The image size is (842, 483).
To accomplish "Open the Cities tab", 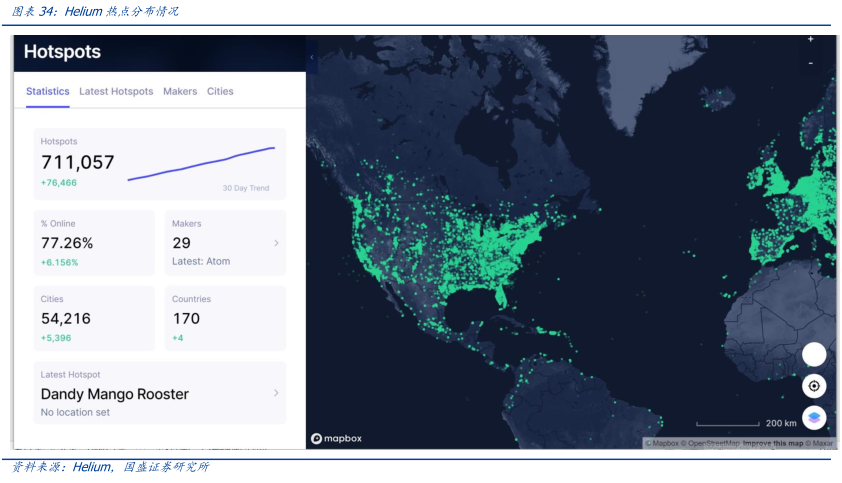I will [x=220, y=91].
